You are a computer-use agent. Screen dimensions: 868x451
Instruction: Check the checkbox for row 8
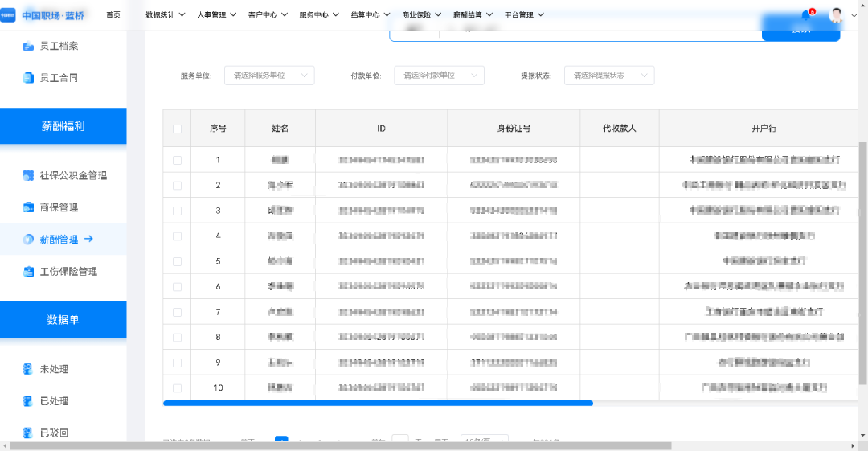pyautogui.click(x=177, y=338)
